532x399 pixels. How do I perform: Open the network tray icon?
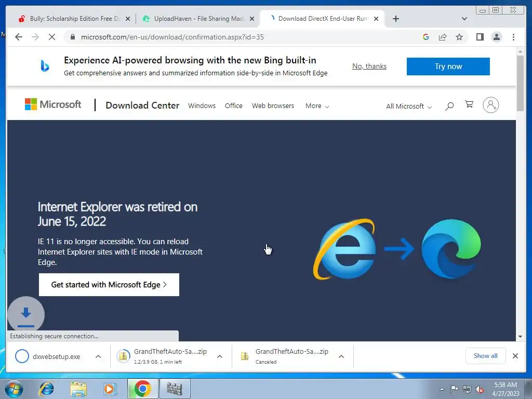tap(467, 389)
